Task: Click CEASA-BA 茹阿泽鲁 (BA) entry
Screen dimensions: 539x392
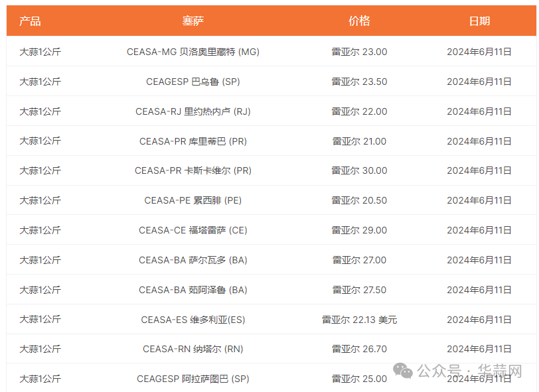Action: click(x=193, y=290)
